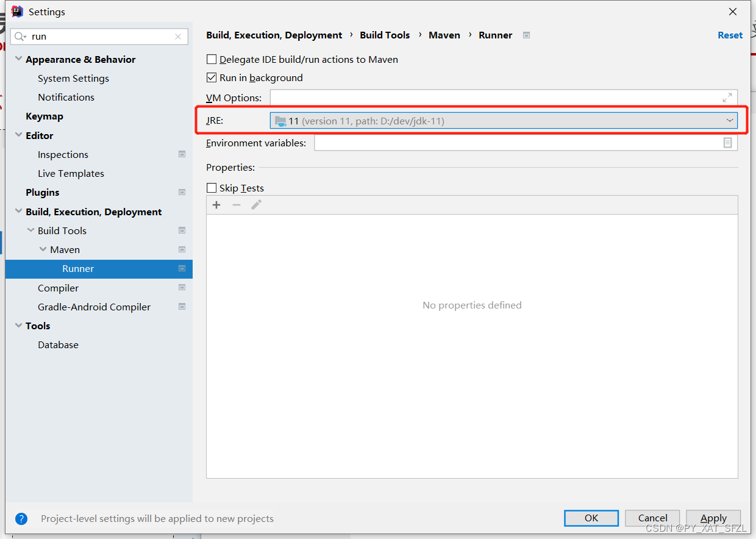The image size is (756, 539).
Task: Select Notifications in the tree
Action: 66,97
